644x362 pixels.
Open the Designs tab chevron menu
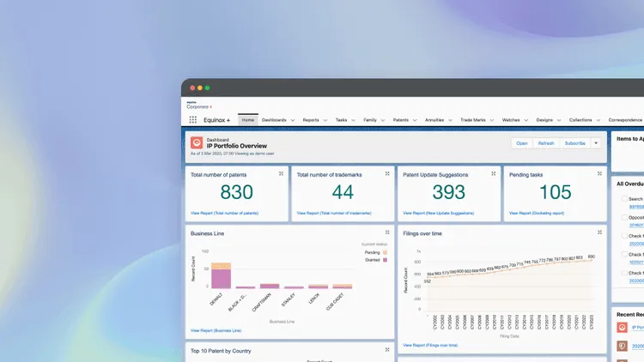pos(559,120)
